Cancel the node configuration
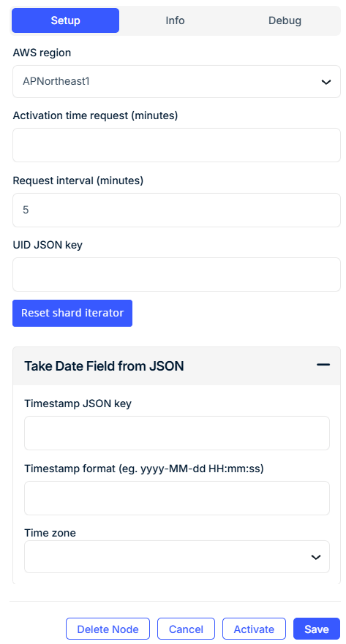The height and width of the screenshot is (644, 346). click(186, 629)
